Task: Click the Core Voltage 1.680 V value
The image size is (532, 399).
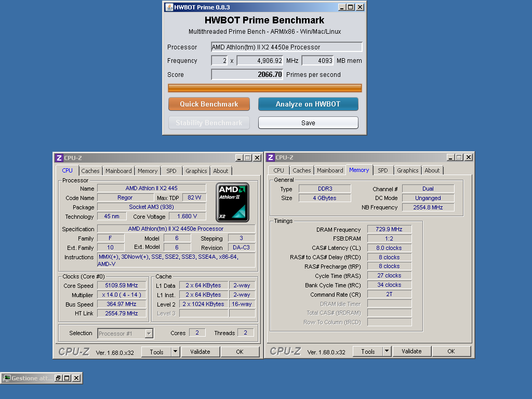Action: coord(187,217)
